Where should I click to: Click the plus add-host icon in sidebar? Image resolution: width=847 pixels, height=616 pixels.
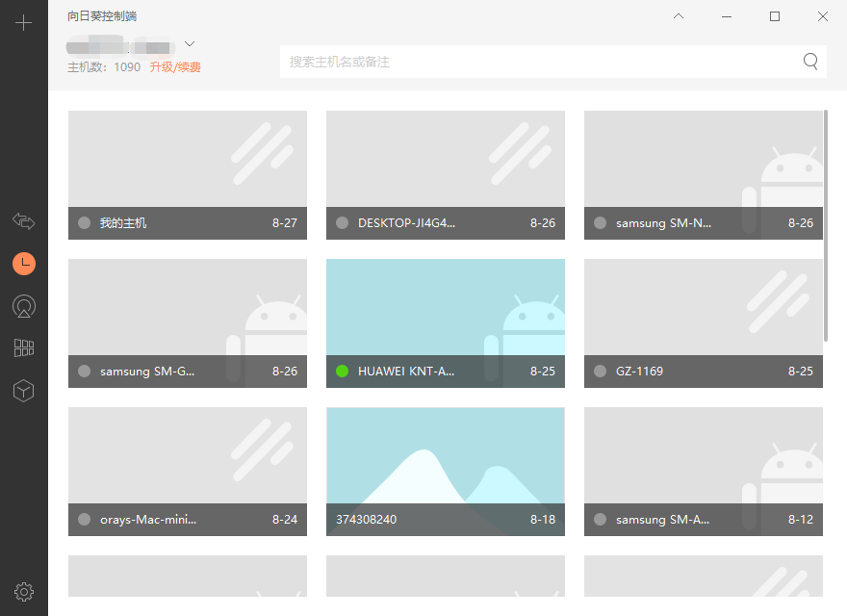point(23,23)
